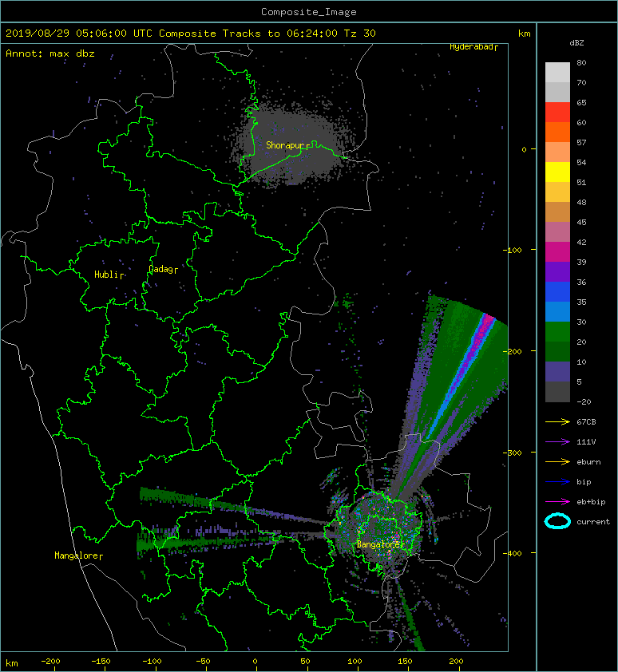This screenshot has height=672, width=618.
Task: Click the eburn legend label
Action: pyautogui.click(x=588, y=462)
